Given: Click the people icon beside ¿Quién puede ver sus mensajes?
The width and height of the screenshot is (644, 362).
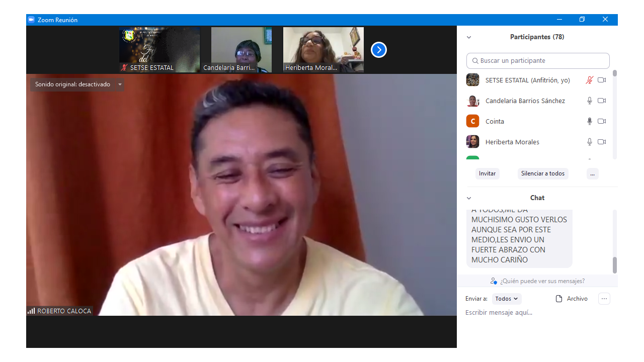Looking at the screenshot, I should [494, 281].
